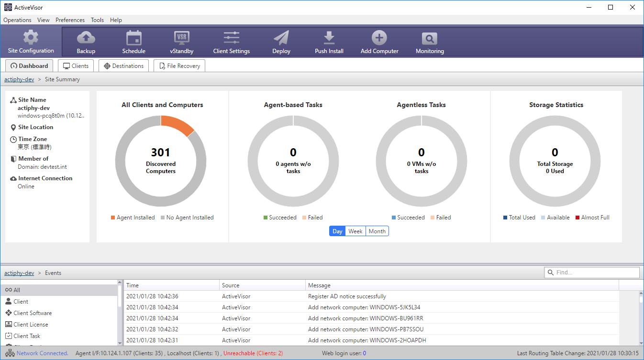Click the events category list scroll-down arrow
Viewport: 644px width, 360px height.
(x=120, y=343)
